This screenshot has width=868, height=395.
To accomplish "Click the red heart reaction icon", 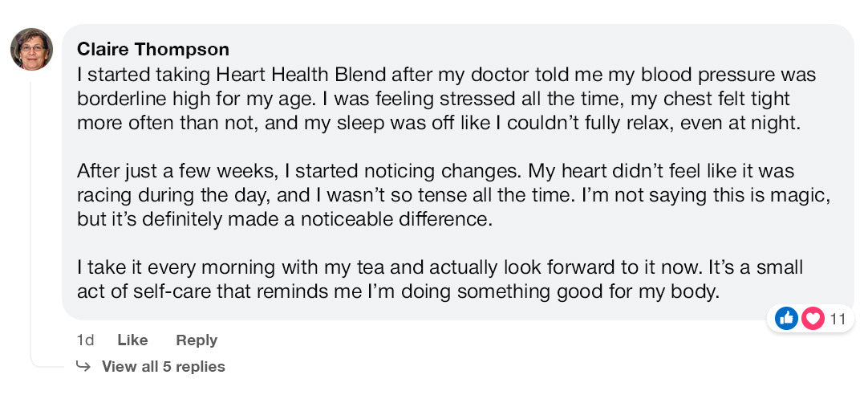I will (813, 319).
